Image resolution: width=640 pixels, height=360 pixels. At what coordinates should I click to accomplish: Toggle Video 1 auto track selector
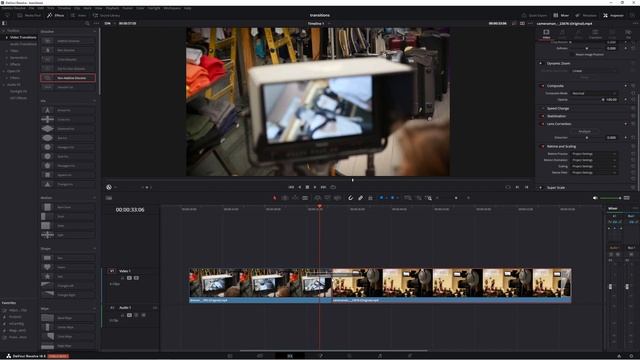click(129, 278)
